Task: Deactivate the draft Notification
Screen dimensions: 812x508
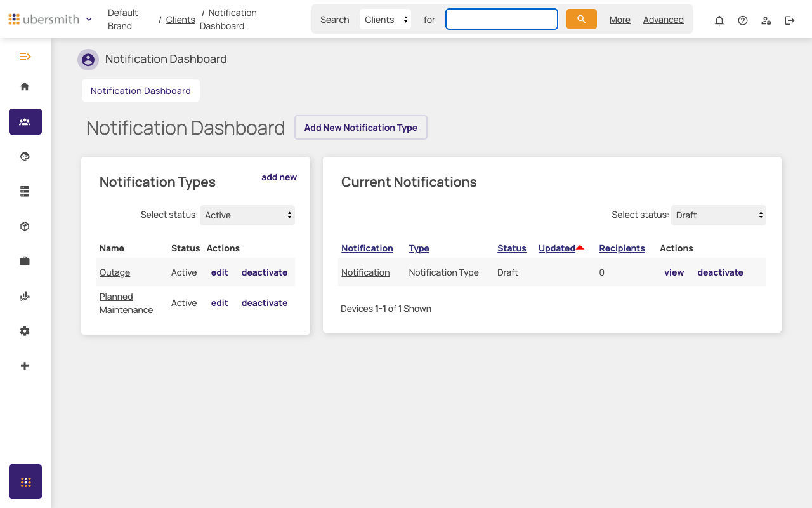Action: (x=721, y=272)
